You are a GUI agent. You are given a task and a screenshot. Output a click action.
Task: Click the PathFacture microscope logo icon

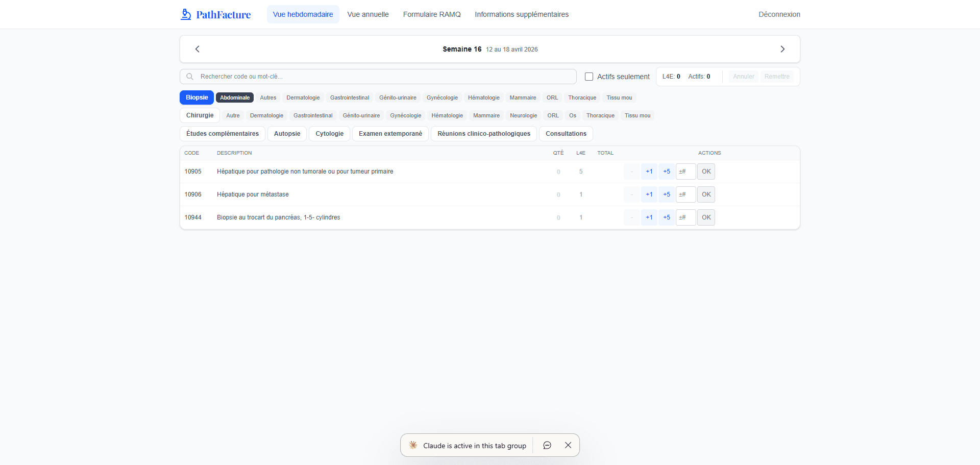tap(186, 14)
